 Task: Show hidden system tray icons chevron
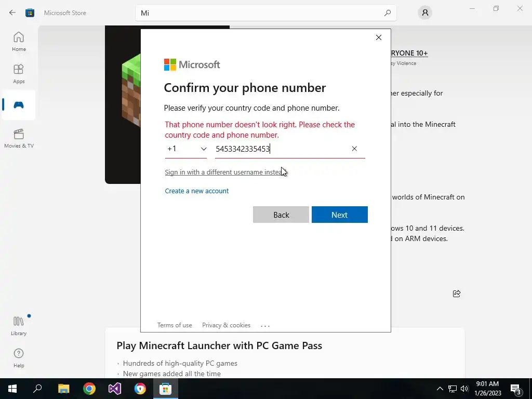click(x=440, y=389)
